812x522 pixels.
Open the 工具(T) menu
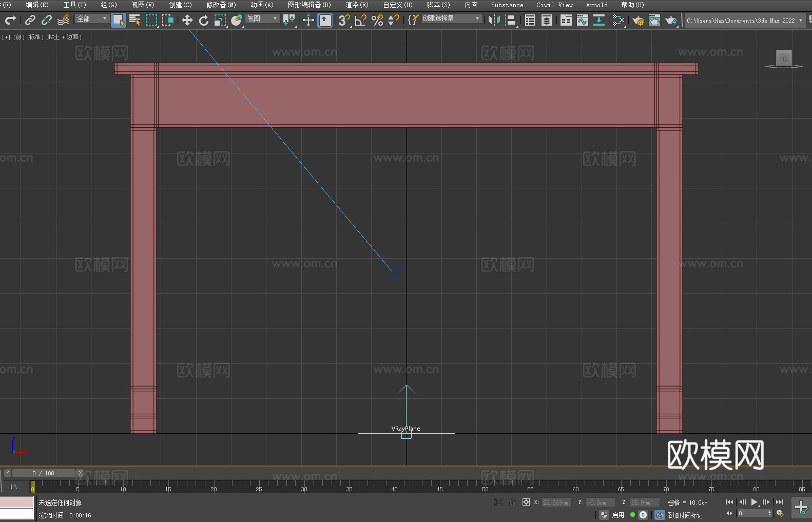pyautogui.click(x=75, y=5)
